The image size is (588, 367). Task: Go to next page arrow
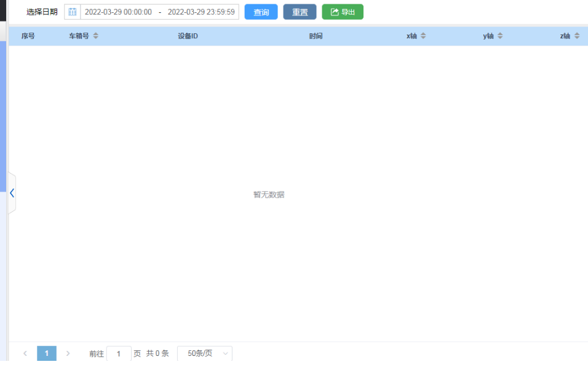pyautogui.click(x=68, y=353)
